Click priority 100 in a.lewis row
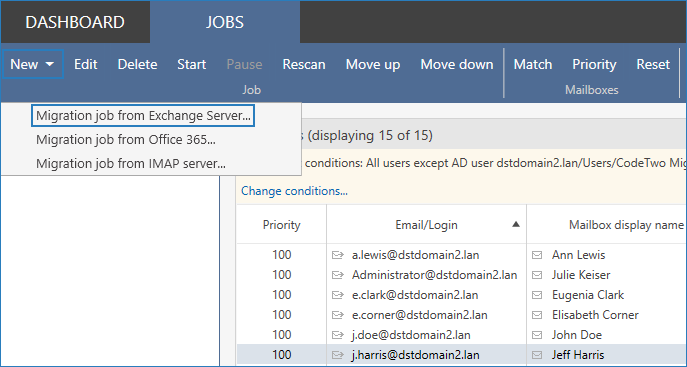Viewport: 687px width, 367px height. click(281, 255)
